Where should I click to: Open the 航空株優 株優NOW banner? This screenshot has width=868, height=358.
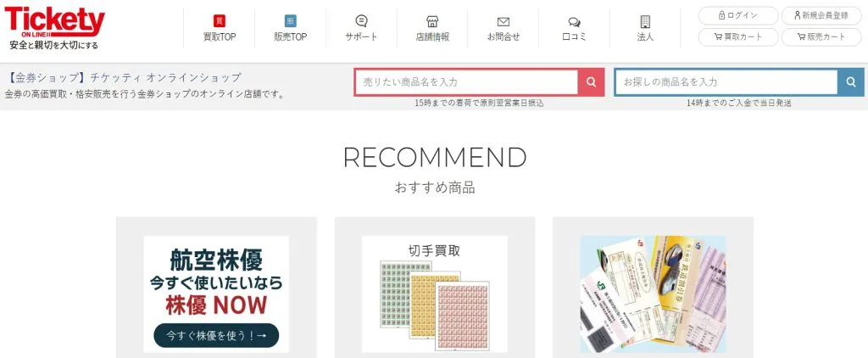click(216, 294)
